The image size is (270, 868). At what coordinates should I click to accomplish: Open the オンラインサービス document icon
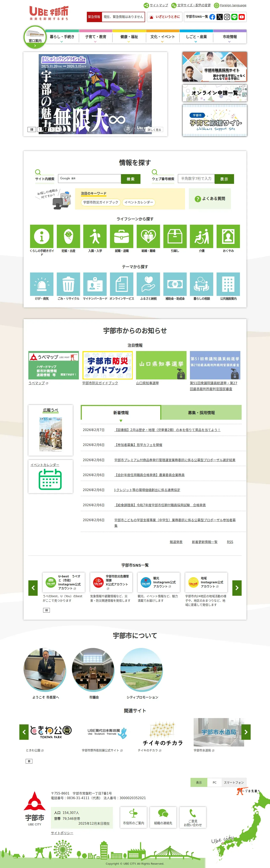(x=122, y=284)
